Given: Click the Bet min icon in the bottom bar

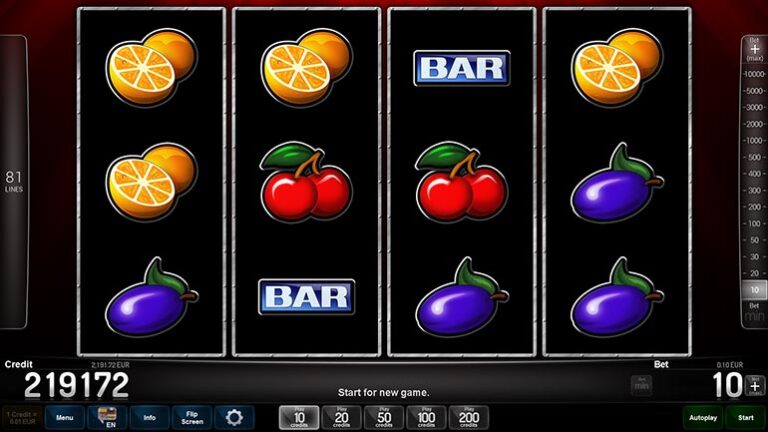Looking at the screenshot, I should (x=641, y=385).
